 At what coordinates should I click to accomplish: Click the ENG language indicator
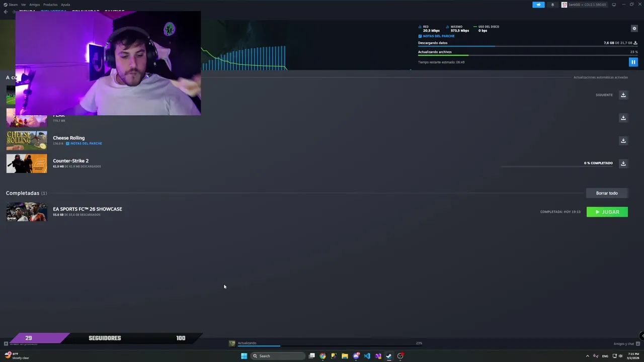[605, 356]
